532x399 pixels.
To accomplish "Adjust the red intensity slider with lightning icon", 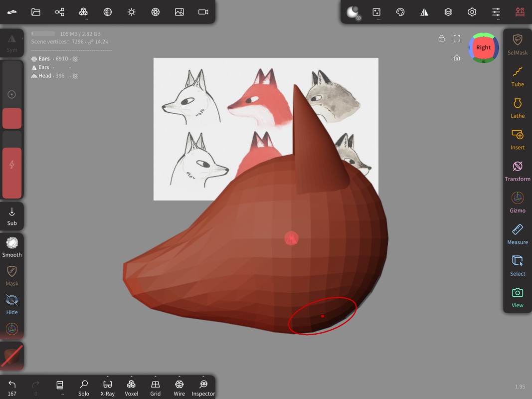I will click(x=12, y=165).
